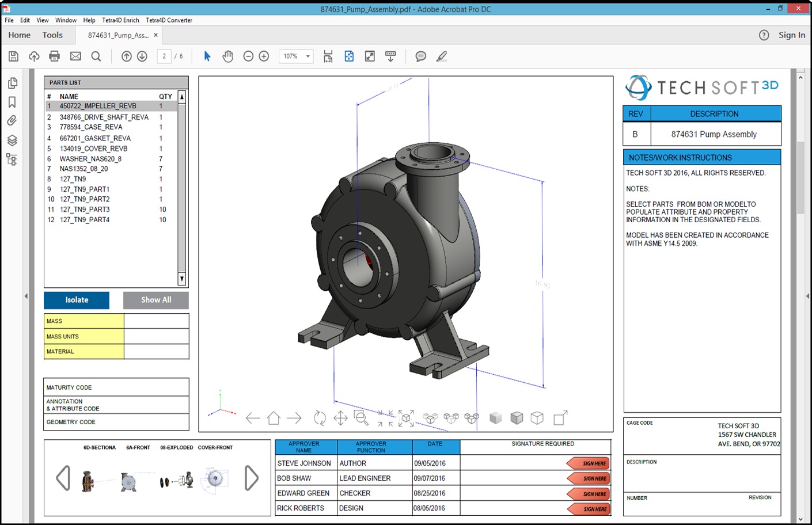The width and height of the screenshot is (812, 525).
Task: Click the page number input field
Action: click(x=164, y=56)
